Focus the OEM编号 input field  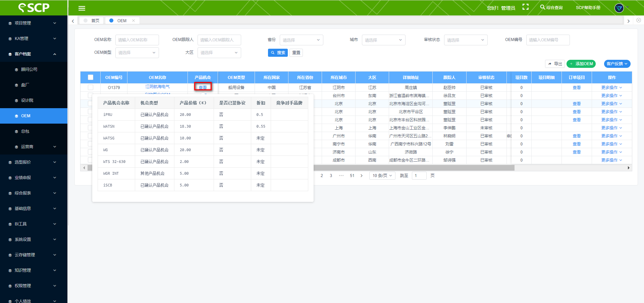pos(548,40)
